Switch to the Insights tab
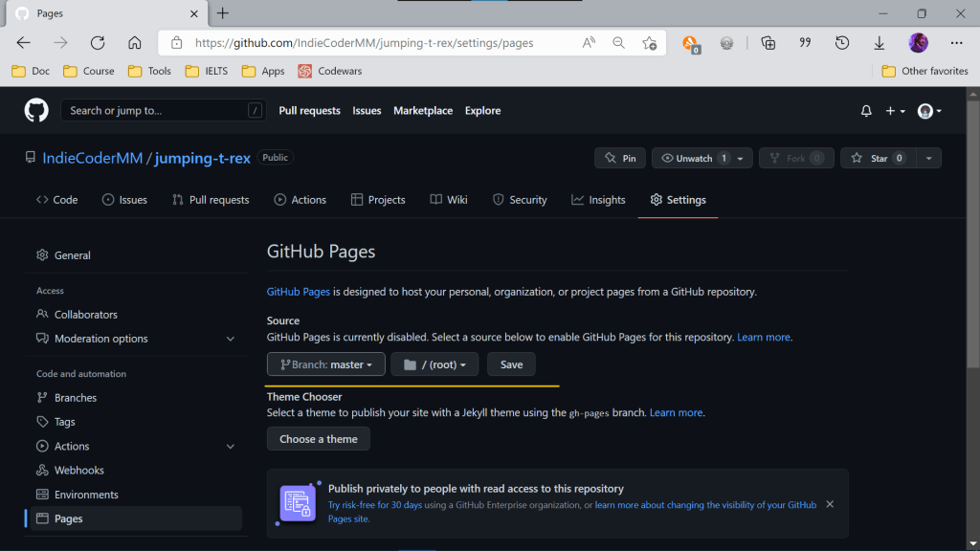 [598, 200]
